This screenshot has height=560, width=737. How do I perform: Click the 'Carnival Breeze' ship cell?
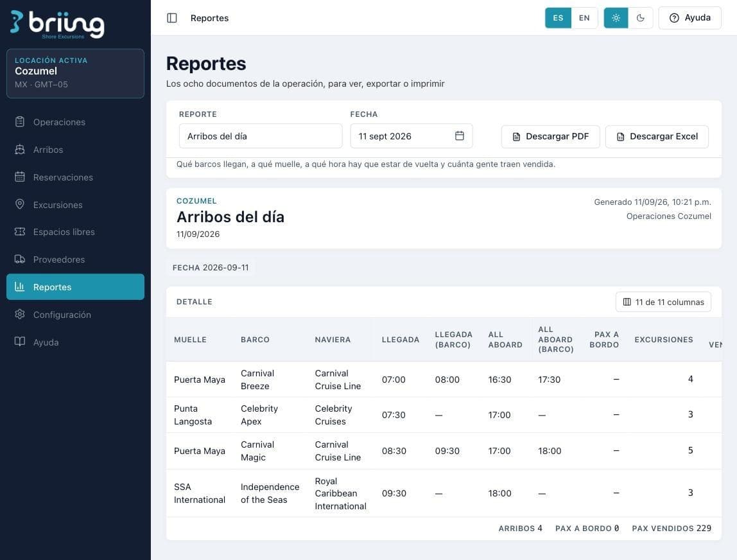[257, 380]
